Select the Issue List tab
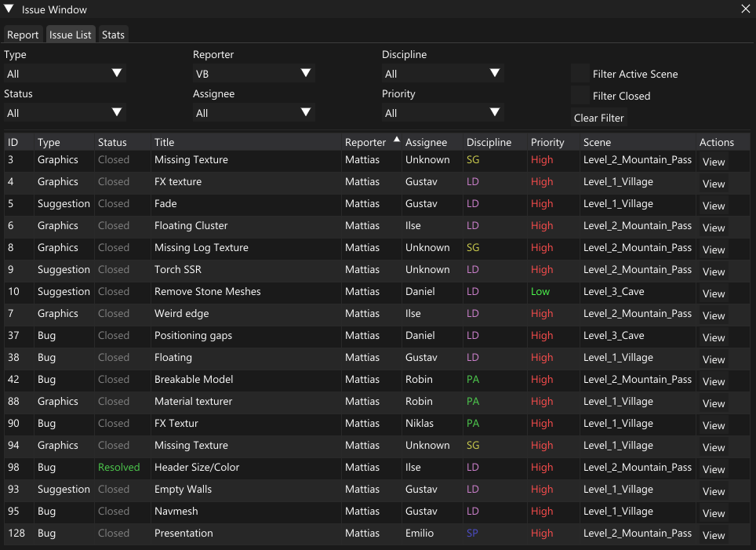The image size is (756, 550). [71, 35]
